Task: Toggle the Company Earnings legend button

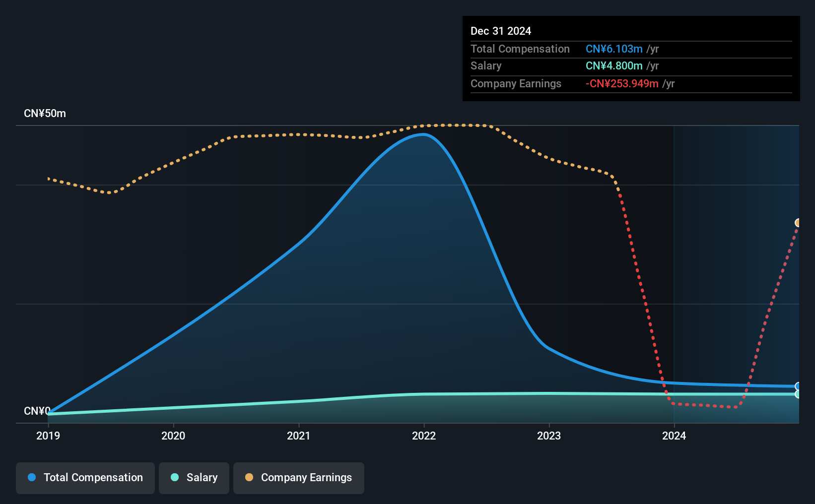Action: (299, 478)
